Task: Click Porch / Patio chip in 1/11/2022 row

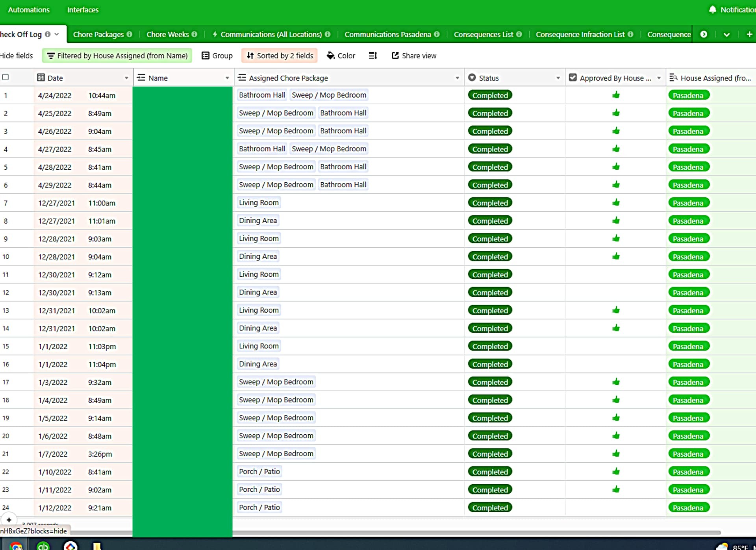Action: coord(259,489)
